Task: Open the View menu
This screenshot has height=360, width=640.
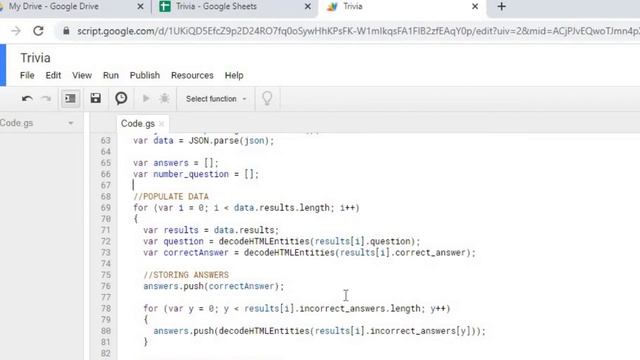Action: coord(82,76)
